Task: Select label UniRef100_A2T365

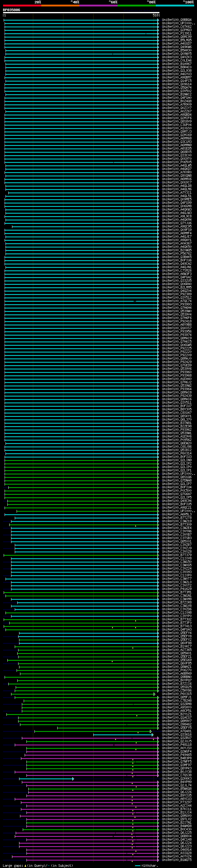Action: point(177,650)
